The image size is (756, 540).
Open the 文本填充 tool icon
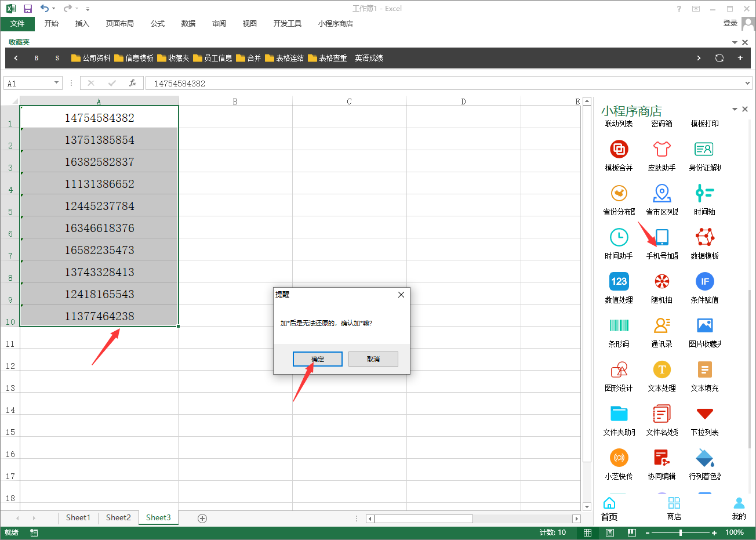(704, 370)
